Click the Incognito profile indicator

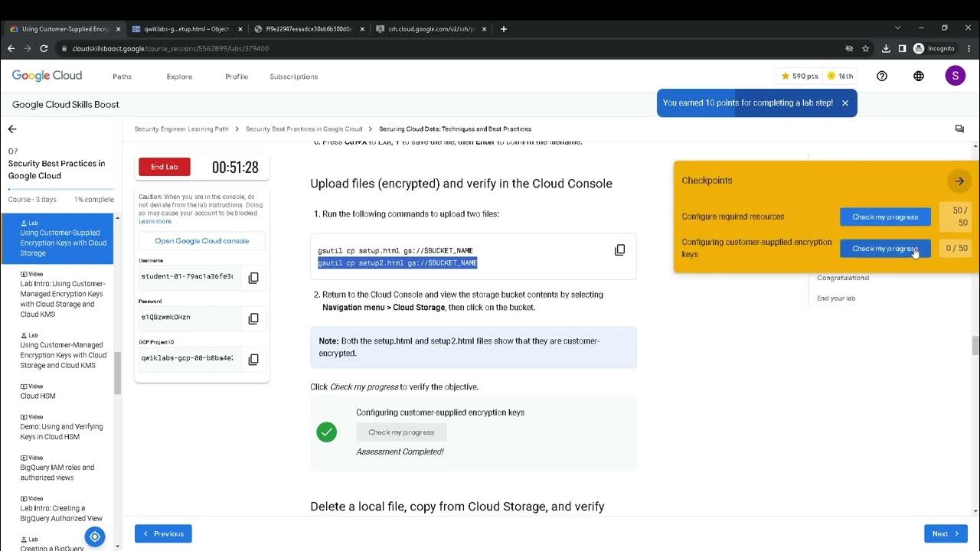[934, 48]
